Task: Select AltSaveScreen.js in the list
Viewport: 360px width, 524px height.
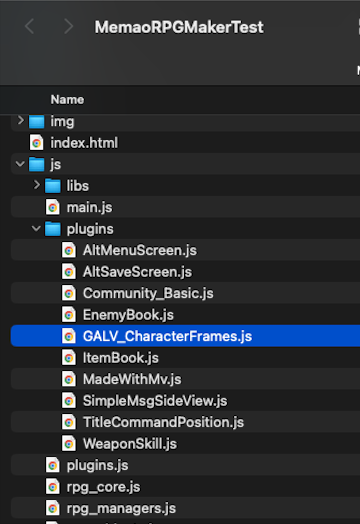Action: click(x=137, y=272)
